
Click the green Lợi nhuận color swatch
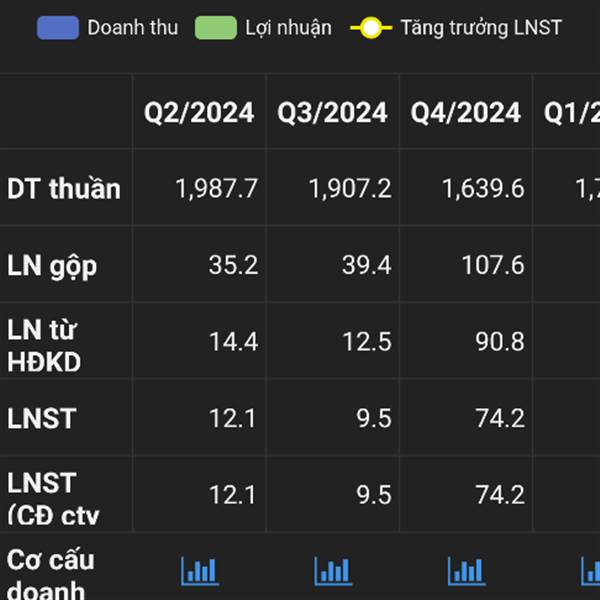tap(216, 28)
